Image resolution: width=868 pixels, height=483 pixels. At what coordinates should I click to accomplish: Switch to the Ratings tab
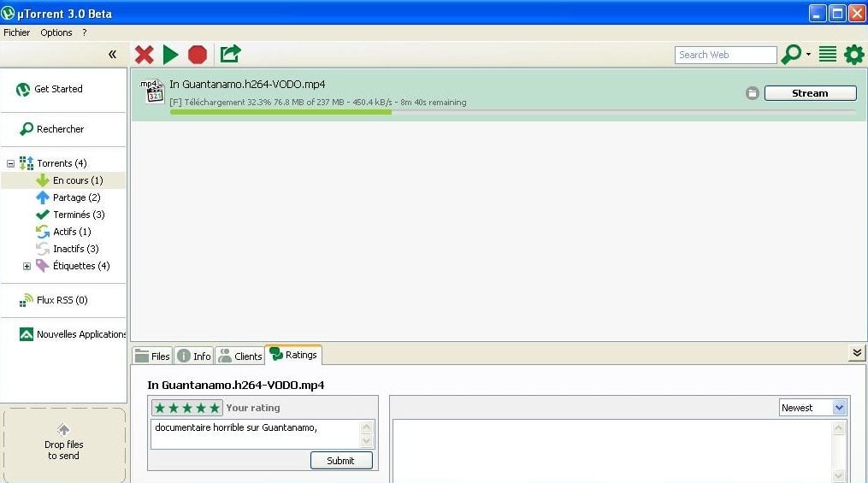click(x=293, y=355)
